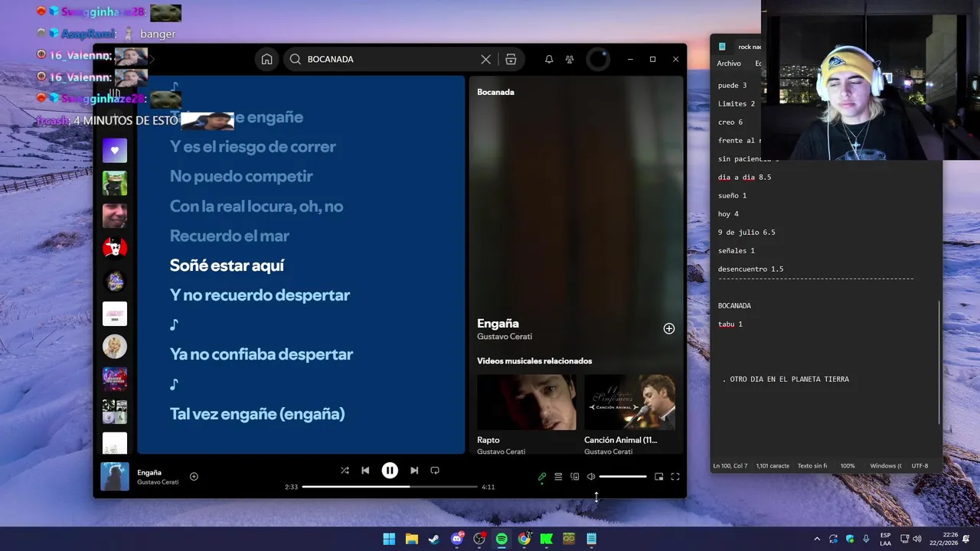
Task: Open the red circle hat-figure item in sidebar
Action: (115, 249)
